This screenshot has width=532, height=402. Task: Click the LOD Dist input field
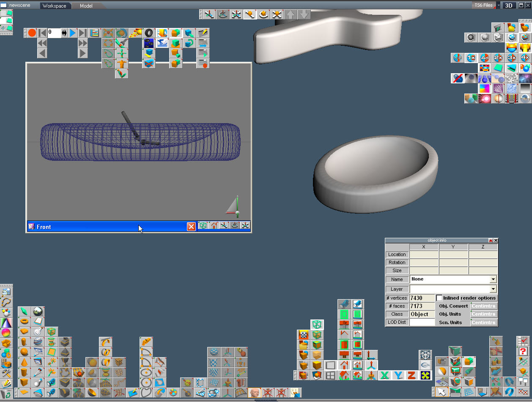click(x=422, y=322)
